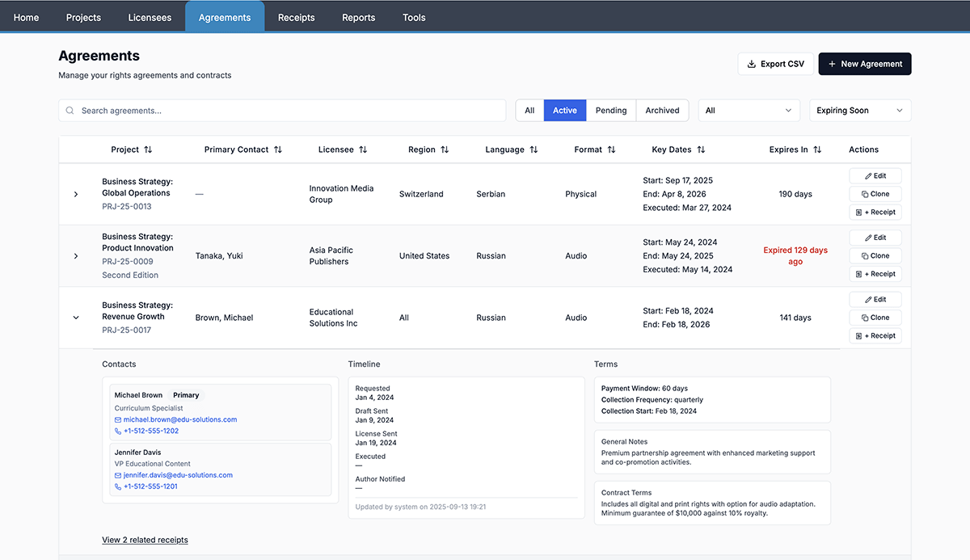
Task: Switch to the Receipts tab
Action: click(296, 17)
